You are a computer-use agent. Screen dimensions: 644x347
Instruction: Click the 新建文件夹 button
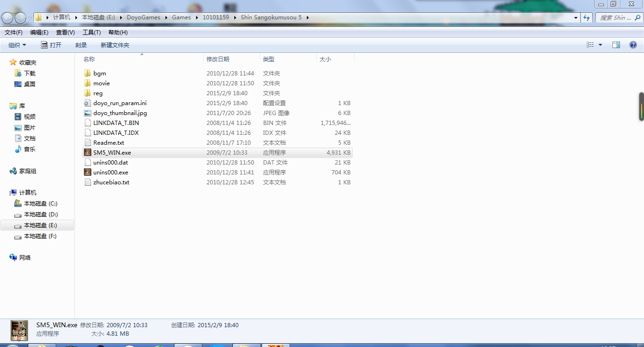(115, 45)
